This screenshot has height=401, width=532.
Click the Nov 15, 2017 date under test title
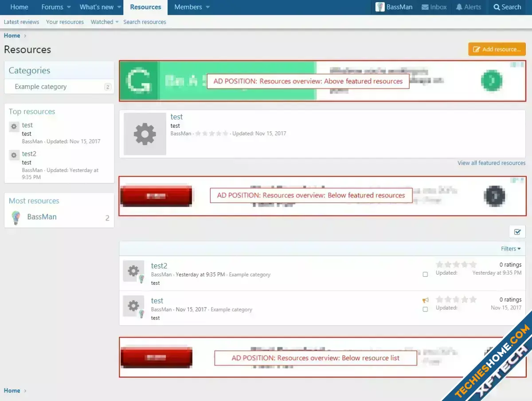tap(191, 309)
